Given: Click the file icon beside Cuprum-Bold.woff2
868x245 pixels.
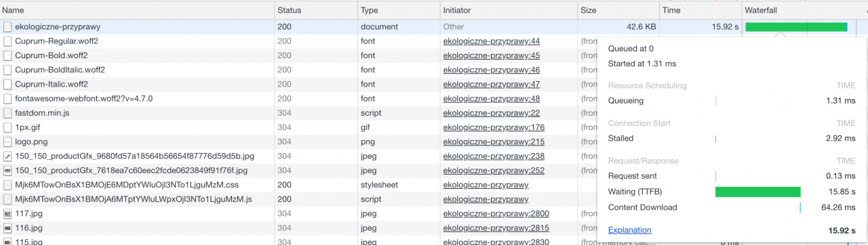Looking at the screenshot, I should coord(7,55).
